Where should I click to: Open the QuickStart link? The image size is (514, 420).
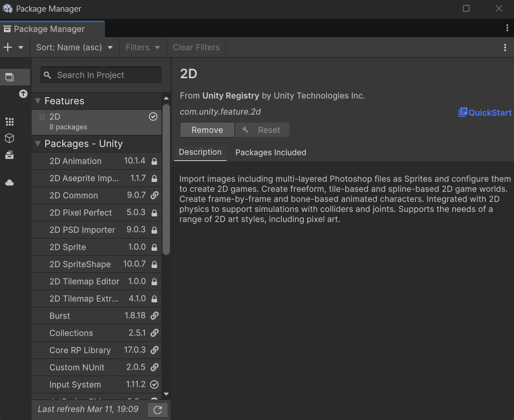485,113
